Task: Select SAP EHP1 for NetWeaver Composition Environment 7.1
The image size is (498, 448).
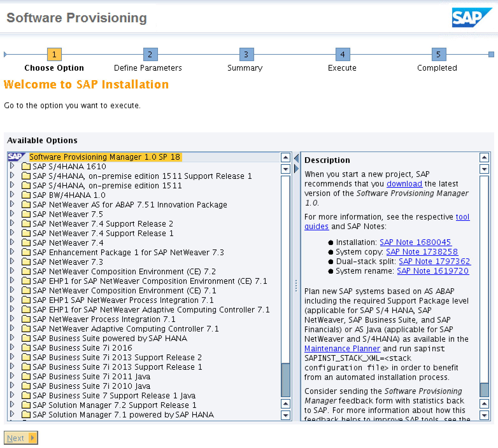Action: tap(150, 281)
